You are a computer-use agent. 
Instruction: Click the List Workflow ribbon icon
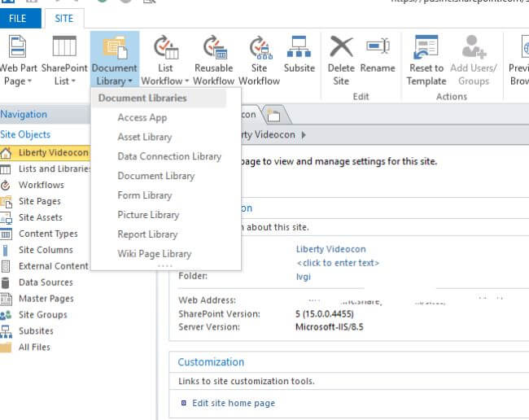point(166,47)
